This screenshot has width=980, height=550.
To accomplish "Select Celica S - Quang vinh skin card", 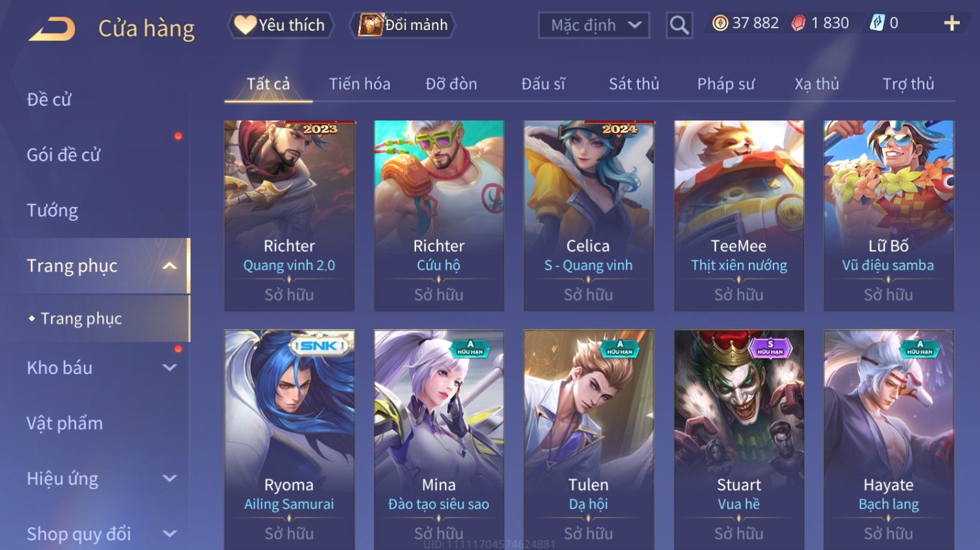I will 589,216.
